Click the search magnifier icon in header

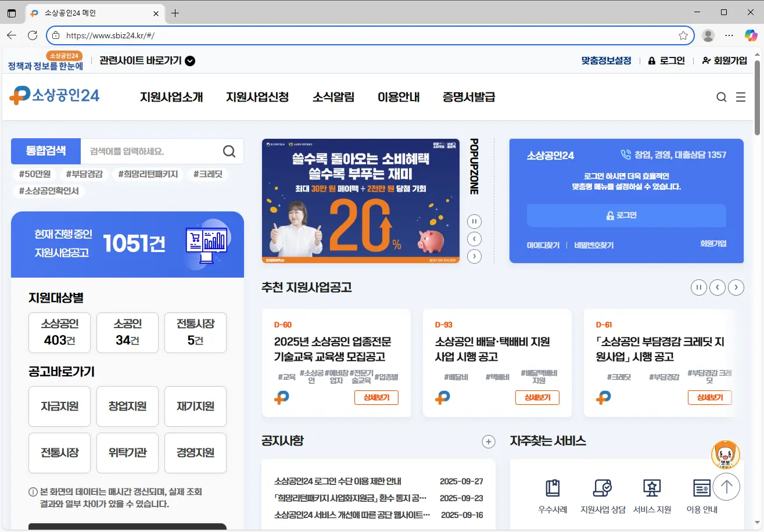(x=722, y=97)
